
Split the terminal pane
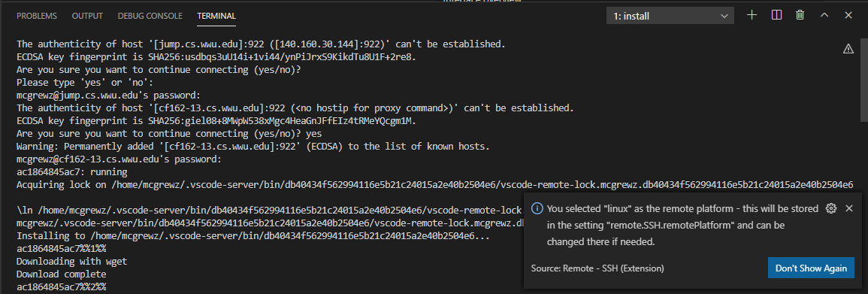[x=776, y=16]
